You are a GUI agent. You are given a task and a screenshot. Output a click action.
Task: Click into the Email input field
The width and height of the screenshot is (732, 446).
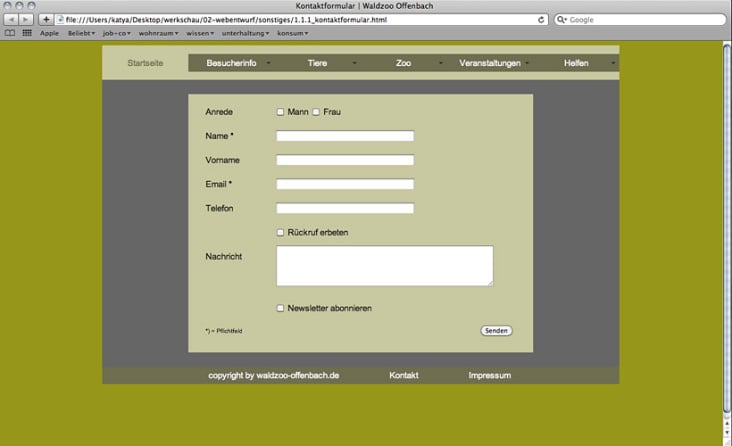click(345, 184)
